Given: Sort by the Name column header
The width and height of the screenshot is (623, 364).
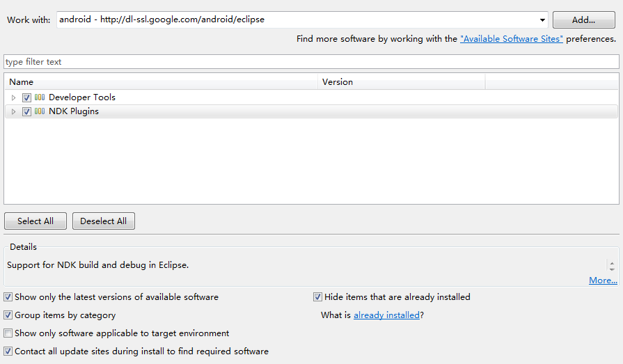Looking at the screenshot, I should [x=161, y=82].
